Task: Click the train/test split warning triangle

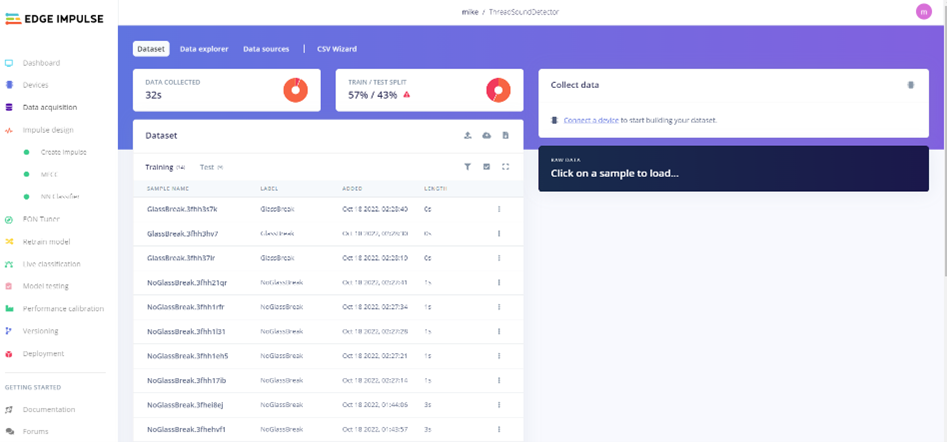Action: (x=407, y=95)
